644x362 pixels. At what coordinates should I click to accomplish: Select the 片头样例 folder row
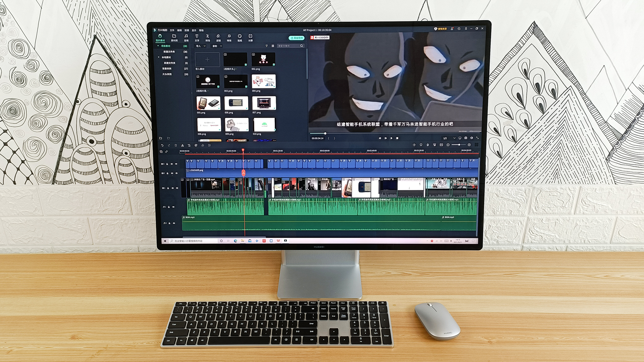[x=175, y=74]
